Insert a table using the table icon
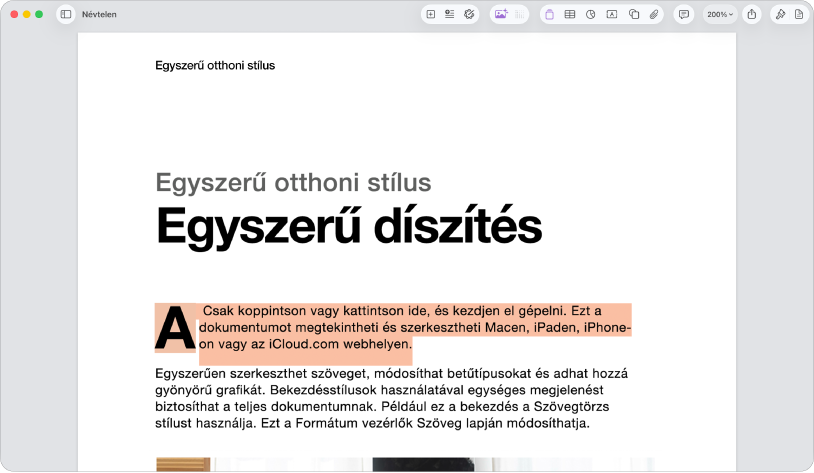 570,15
